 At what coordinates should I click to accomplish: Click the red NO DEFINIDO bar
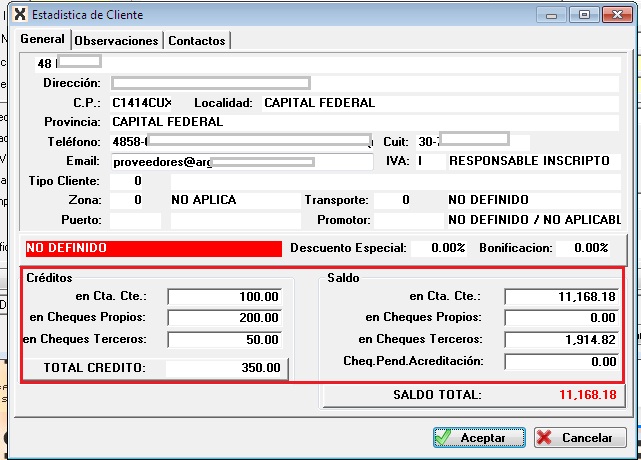tap(153, 248)
